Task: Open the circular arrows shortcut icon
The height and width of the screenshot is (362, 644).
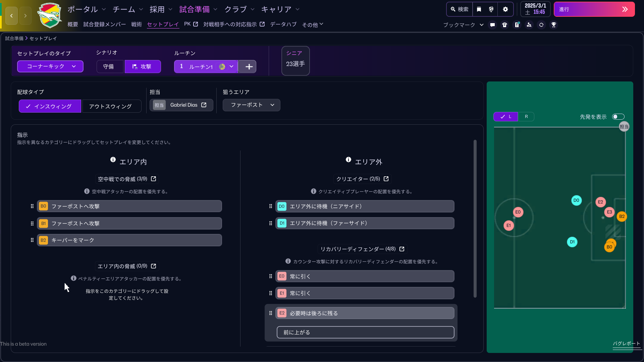Action: [541, 25]
